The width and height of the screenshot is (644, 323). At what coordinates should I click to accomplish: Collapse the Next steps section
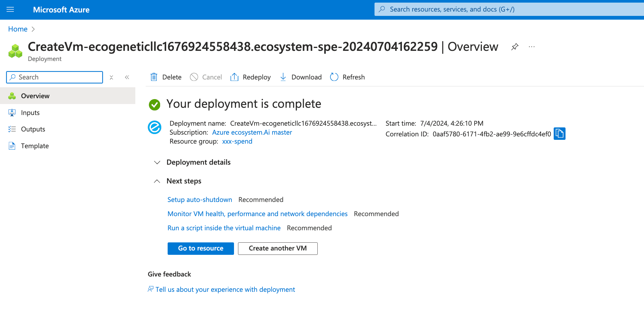point(157,181)
